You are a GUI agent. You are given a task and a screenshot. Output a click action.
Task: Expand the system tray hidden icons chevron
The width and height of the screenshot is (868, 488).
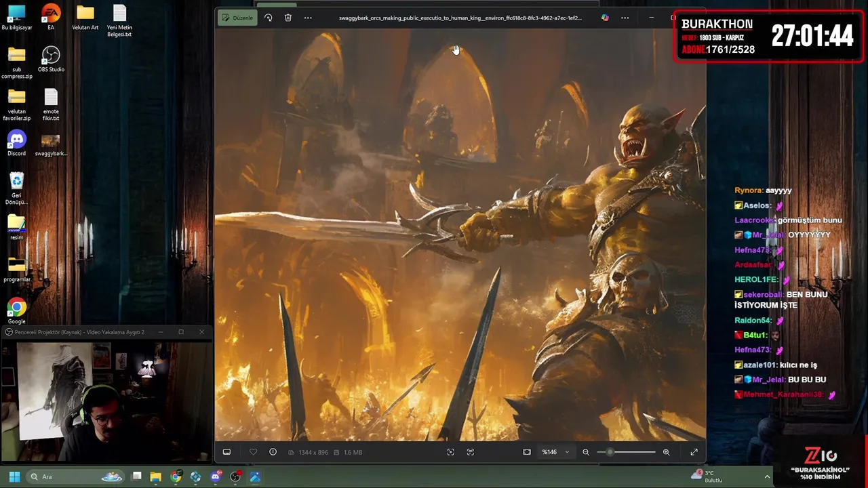pyautogui.click(x=767, y=476)
